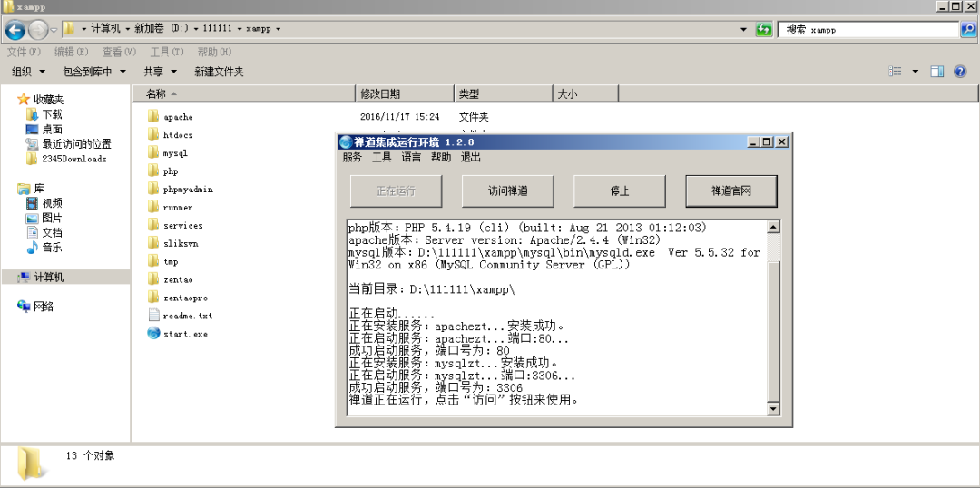Select the tmp folder icon

[x=153, y=261]
